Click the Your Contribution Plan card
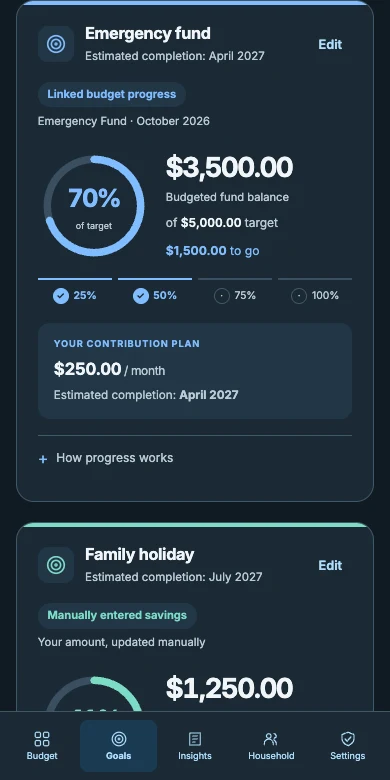Image resolution: width=390 pixels, height=780 pixels. click(195, 371)
